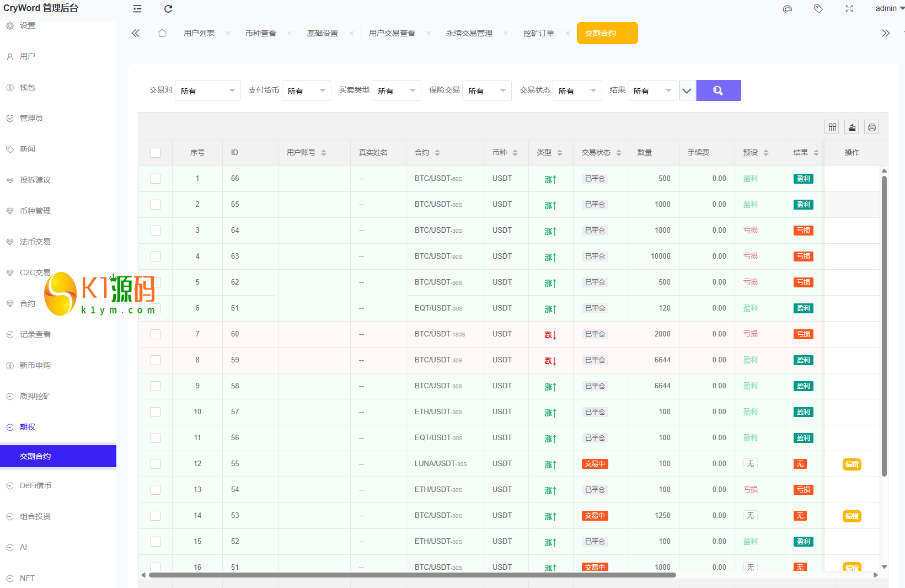Sort by 合约 column arrows
Screen dimensions: 905x588
pyautogui.click(x=437, y=153)
